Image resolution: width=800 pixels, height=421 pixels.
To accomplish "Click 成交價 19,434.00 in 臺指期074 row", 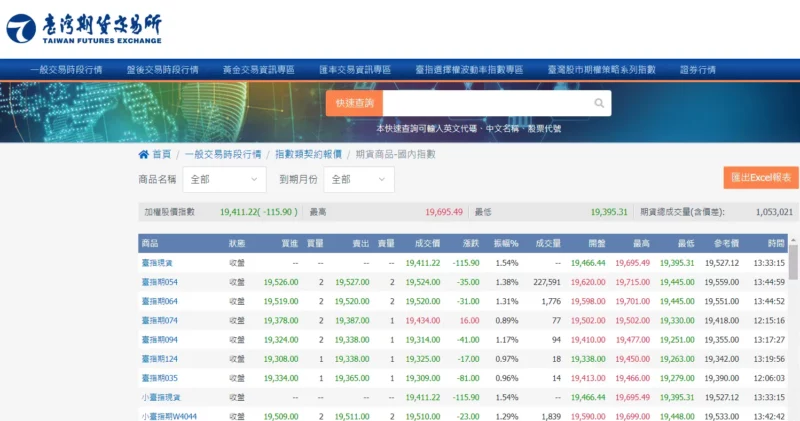I will 423,320.
